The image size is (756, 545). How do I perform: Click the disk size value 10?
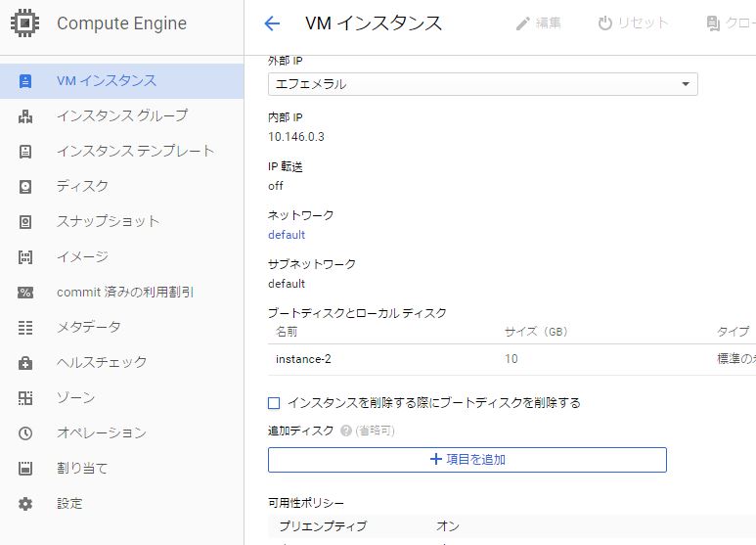(x=511, y=359)
